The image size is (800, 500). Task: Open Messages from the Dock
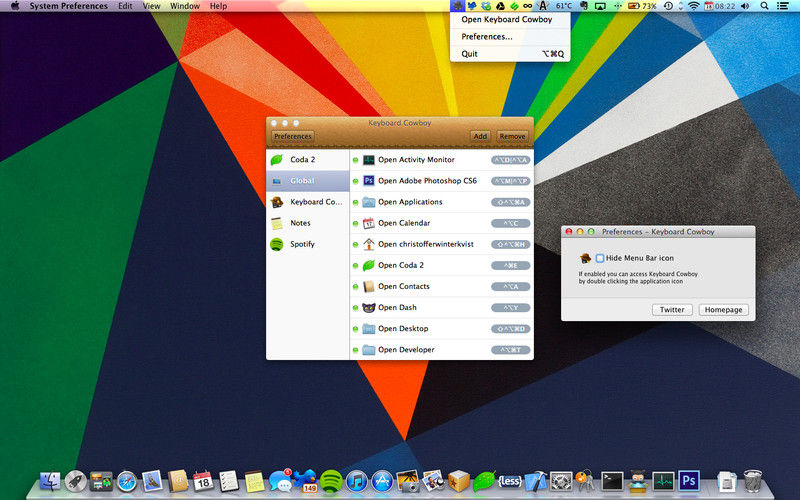[280, 481]
